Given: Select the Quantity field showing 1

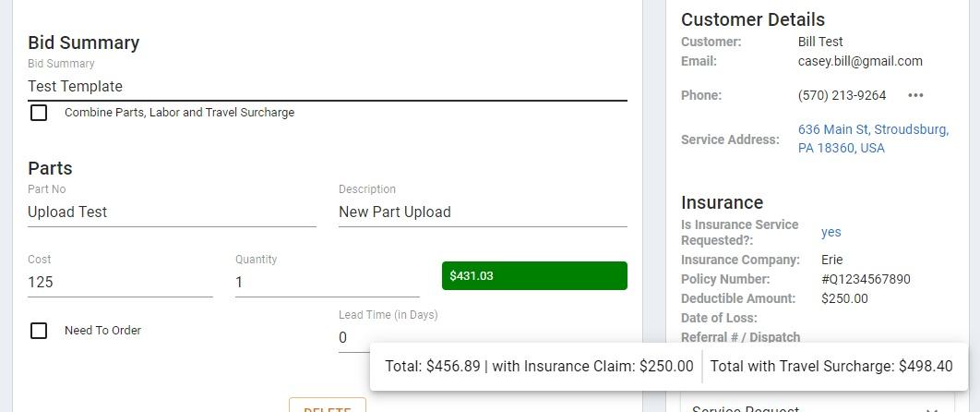Looking at the screenshot, I should coord(327,282).
